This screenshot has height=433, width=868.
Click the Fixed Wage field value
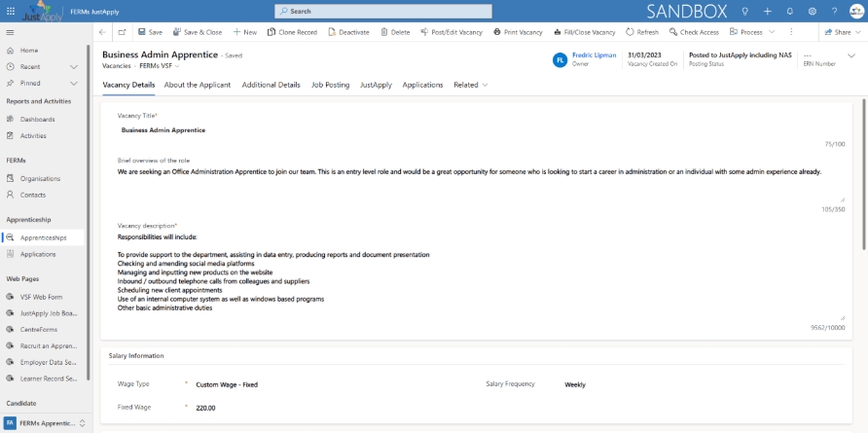click(205, 407)
